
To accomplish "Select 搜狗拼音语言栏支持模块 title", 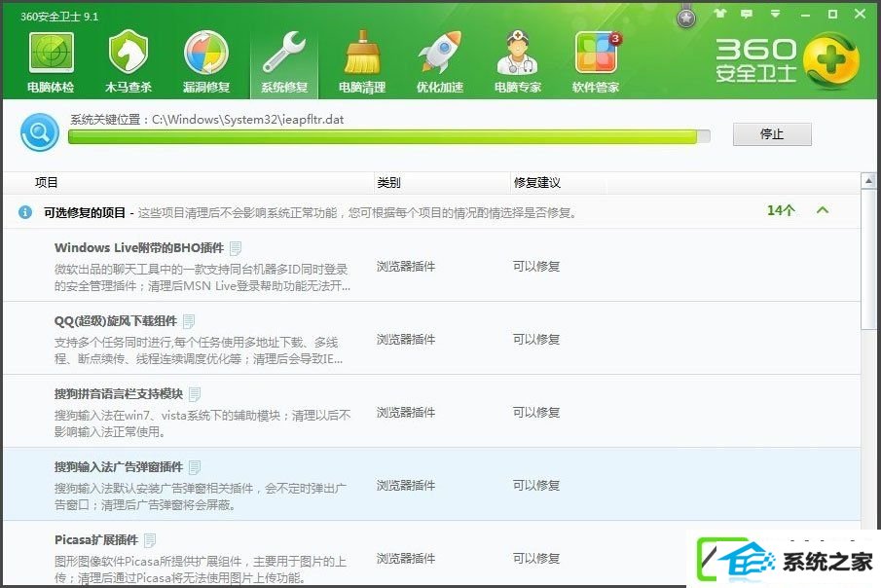I will coord(119,394).
